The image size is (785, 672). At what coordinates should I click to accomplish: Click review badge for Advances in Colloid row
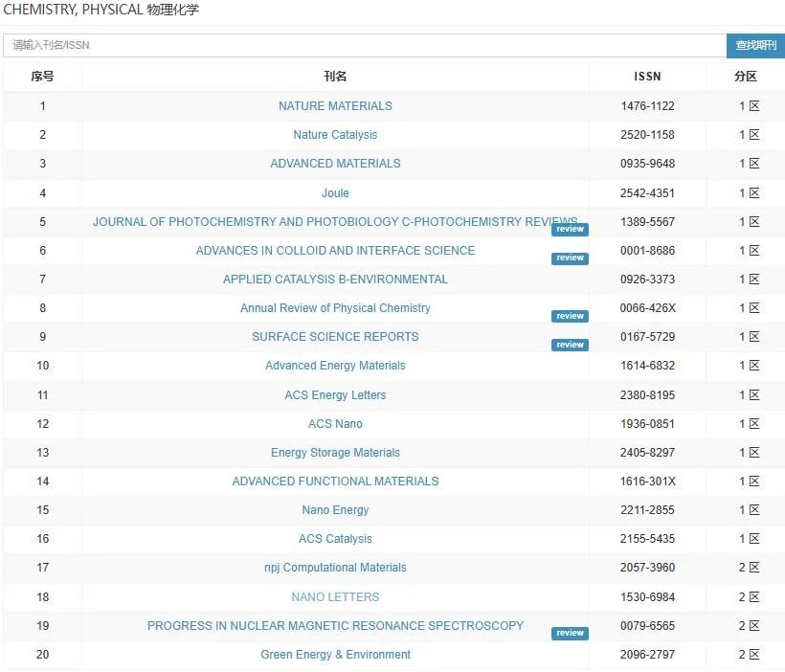(570, 258)
